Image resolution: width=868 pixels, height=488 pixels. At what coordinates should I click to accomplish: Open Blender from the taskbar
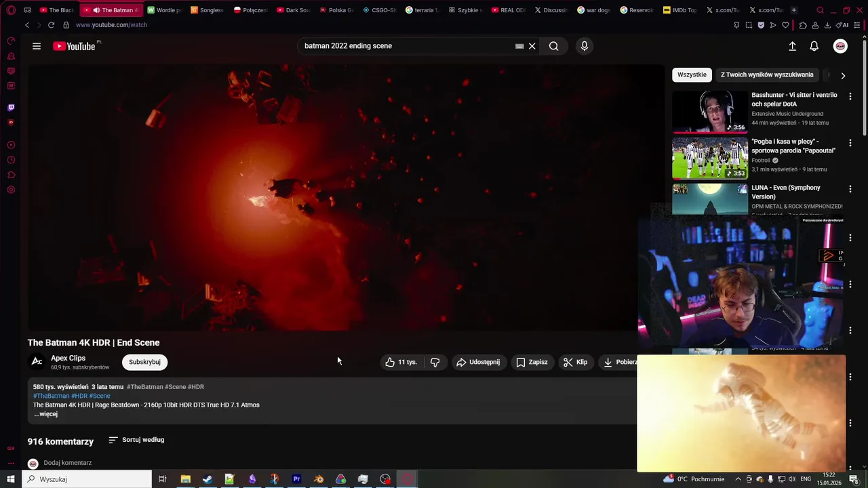point(319,479)
